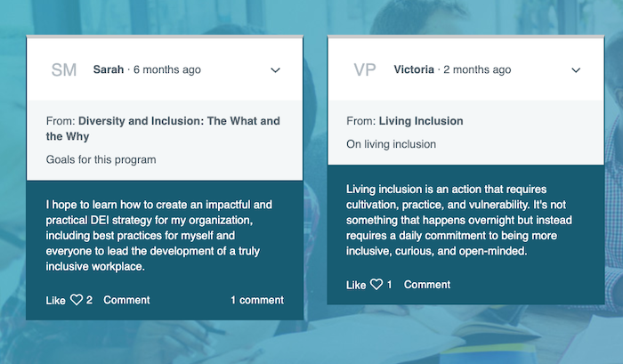The width and height of the screenshot is (623, 364).
Task: Comment on Victoria's living inclusion post
Action: [427, 285]
